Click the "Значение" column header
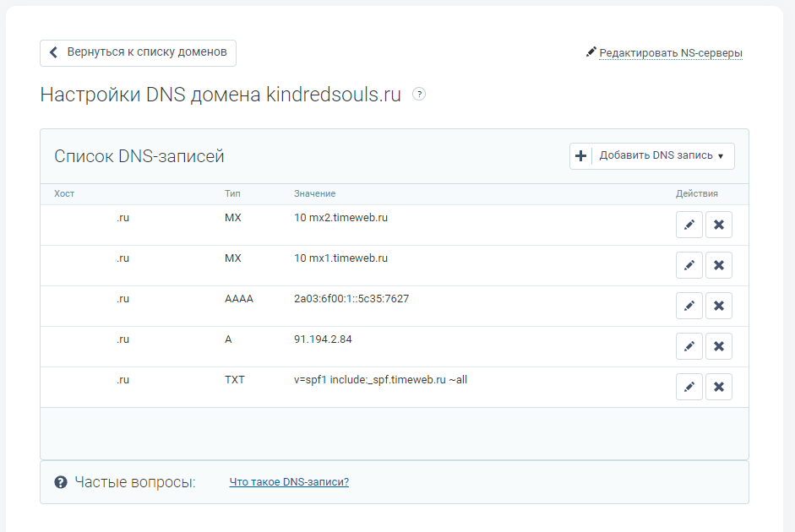 coord(314,194)
